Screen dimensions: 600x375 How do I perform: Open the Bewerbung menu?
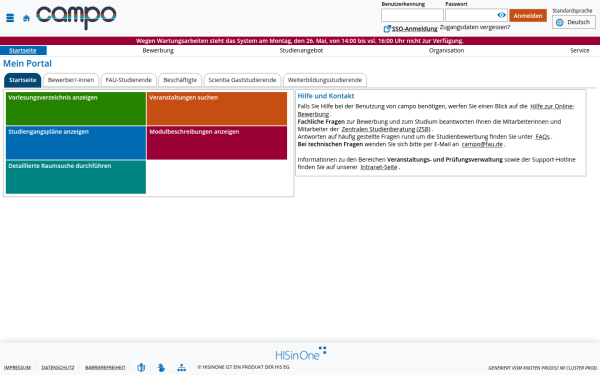158,51
